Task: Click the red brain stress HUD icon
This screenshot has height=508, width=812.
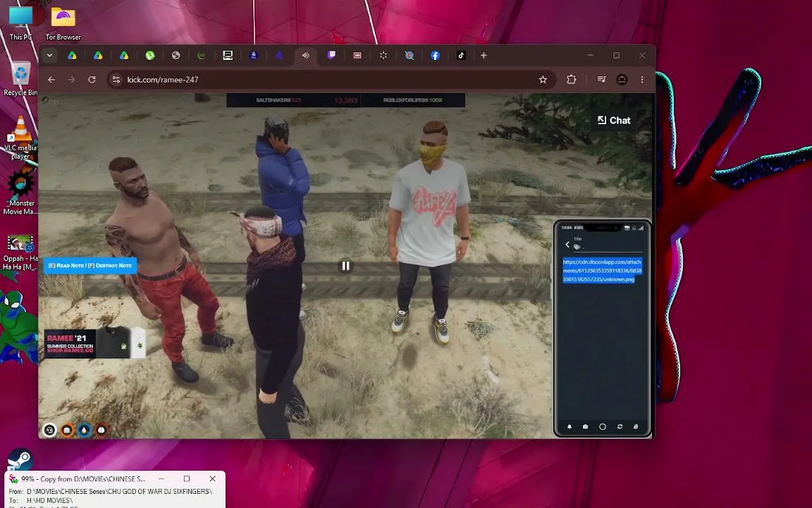Action: tap(101, 430)
